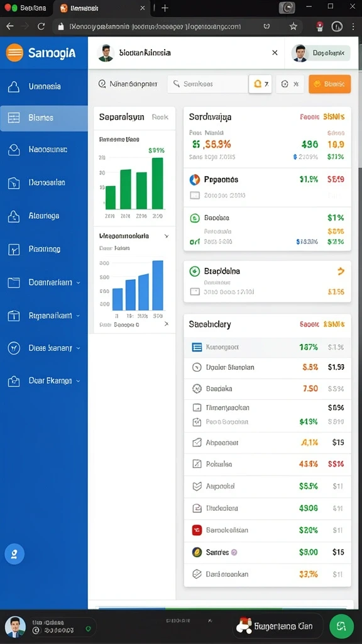Click the Rook link in Separalsym card
362x644 pixels.
pos(160,117)
